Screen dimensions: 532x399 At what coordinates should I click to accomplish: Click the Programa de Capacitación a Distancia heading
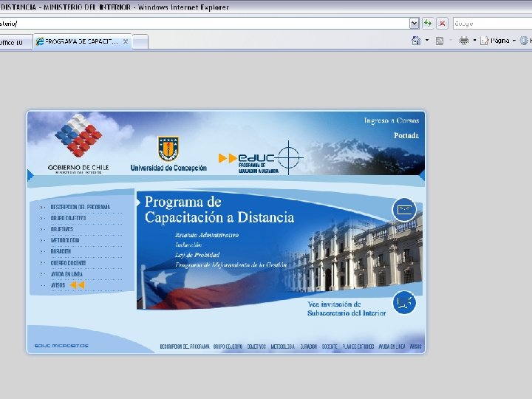click(x=219, y=210)
